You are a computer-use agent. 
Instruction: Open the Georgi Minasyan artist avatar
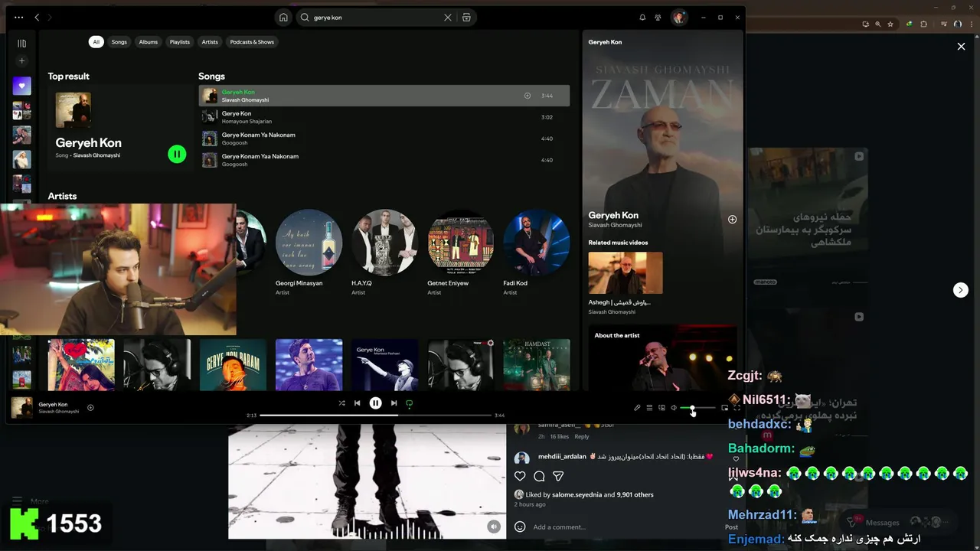pos(309,243)
